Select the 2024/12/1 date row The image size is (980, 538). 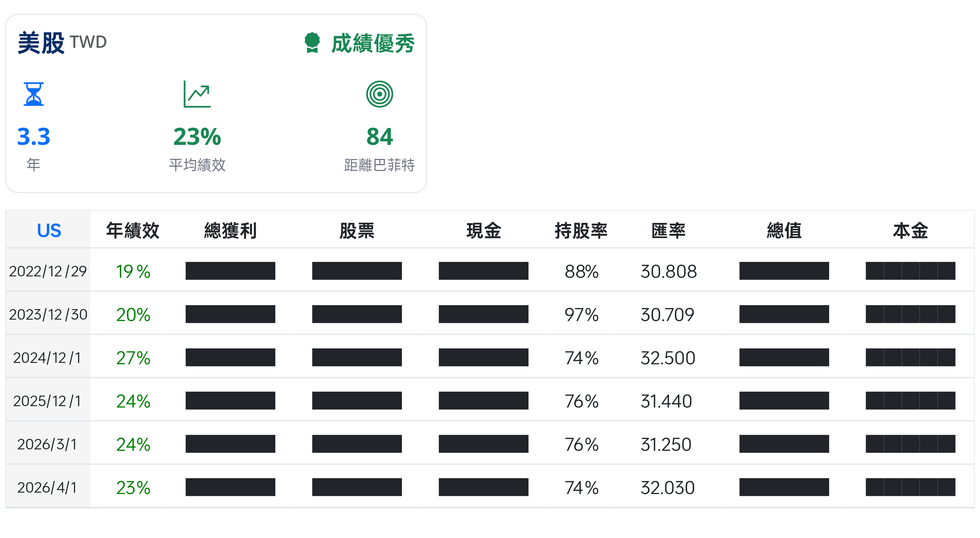[x=47, y=358]
